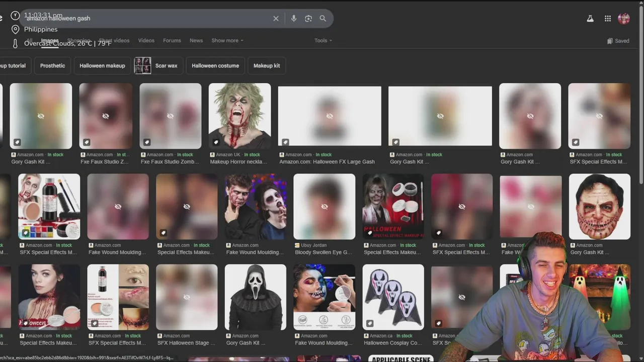644x362 pixels.
Task: Switch to the Forums tab
Action: (x=172, y=41)
